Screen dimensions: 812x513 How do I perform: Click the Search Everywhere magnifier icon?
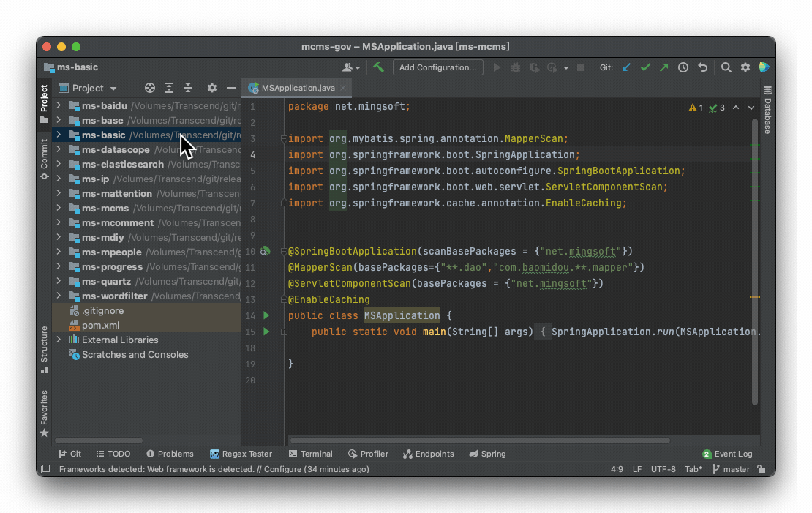click(x=726, y=67)
